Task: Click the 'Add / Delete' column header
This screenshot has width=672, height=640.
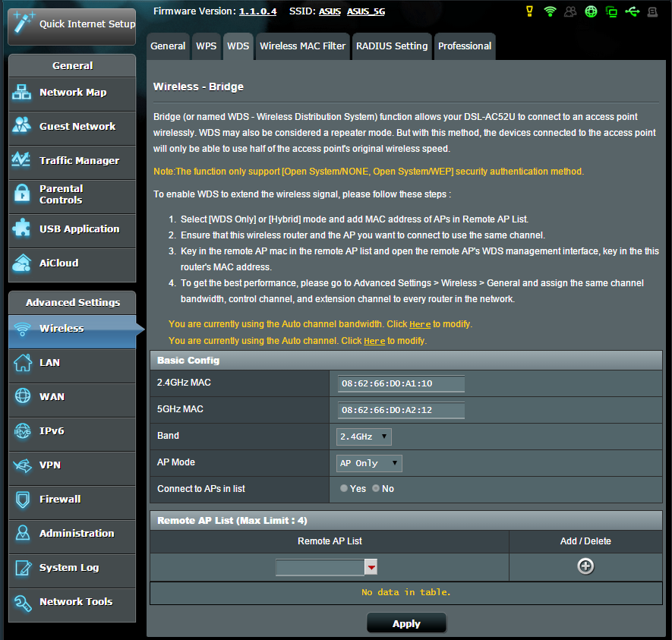Action: [585, 541]
